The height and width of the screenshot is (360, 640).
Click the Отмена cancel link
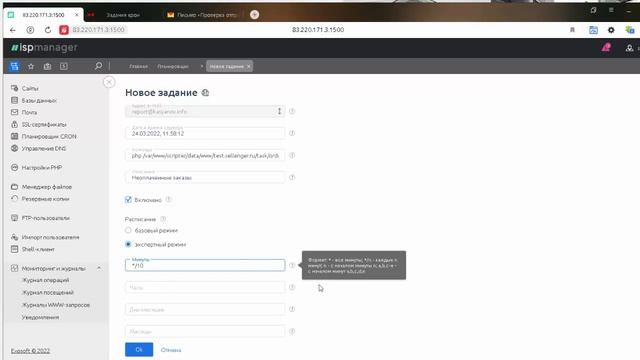coord(171,350)
